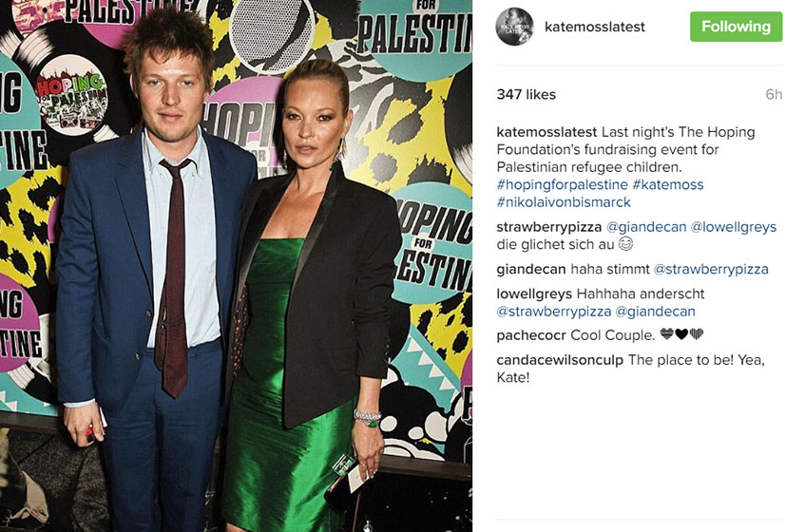The height and width of the screenshot is (532, 805).
Task: Open the @lowellgreys mention link
Action: tap(734, 227)
